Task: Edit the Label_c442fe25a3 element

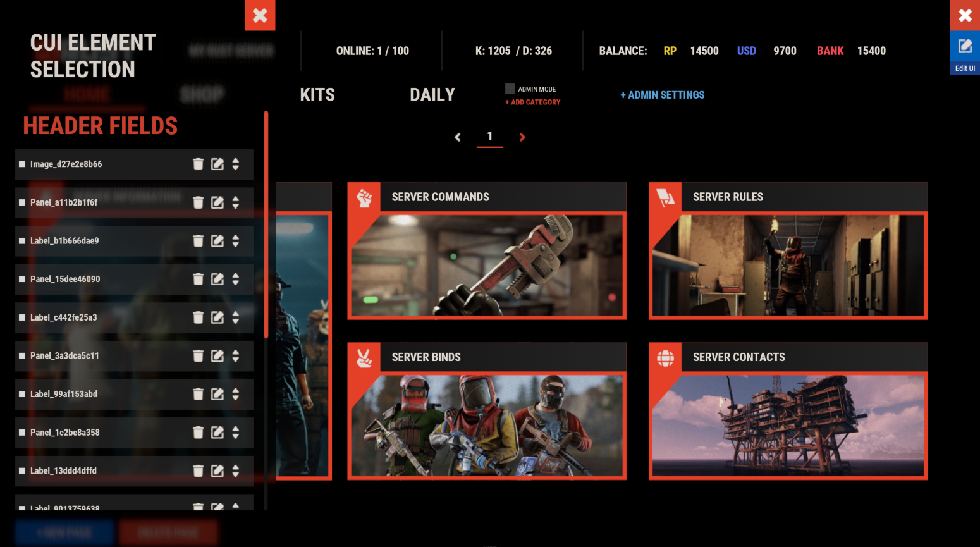Action: (x=217, y=317)
